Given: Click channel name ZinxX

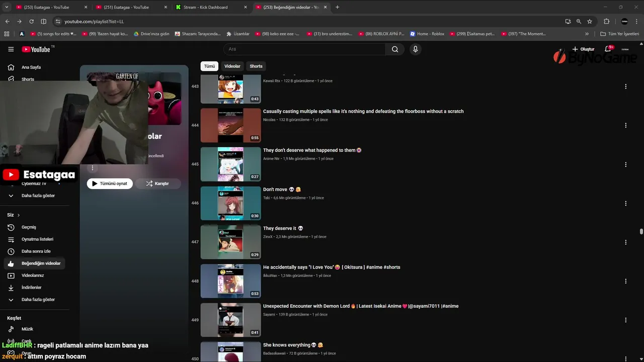Looking at the screenshot, I should (268, 236).
